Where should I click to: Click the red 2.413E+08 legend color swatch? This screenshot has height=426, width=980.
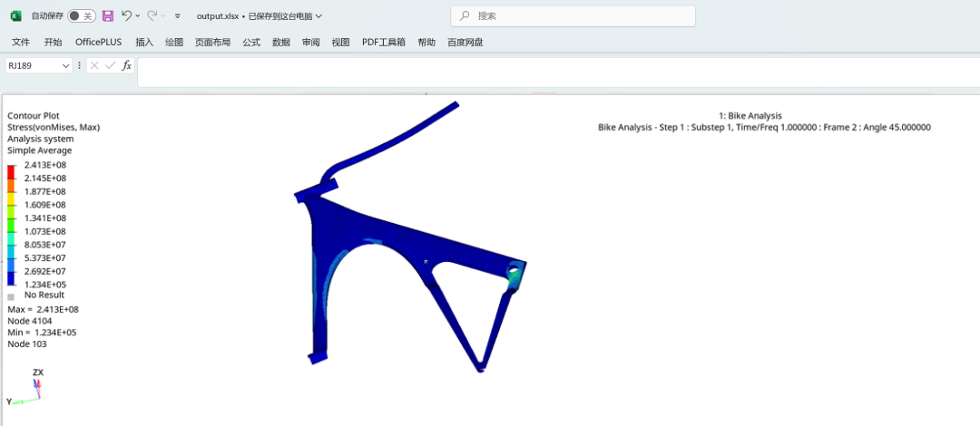click(12, 171)
